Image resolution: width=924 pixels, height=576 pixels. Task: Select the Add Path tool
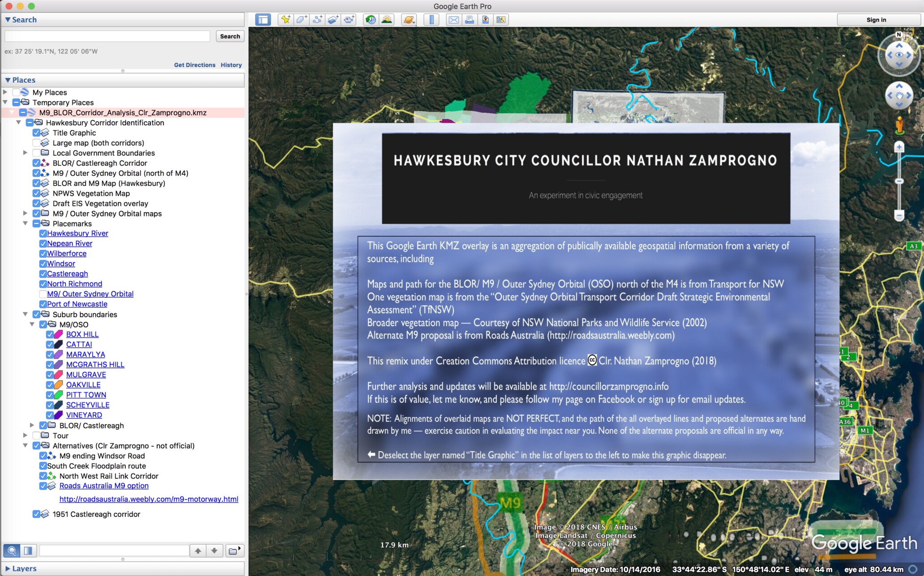click(x=317, y=20)
